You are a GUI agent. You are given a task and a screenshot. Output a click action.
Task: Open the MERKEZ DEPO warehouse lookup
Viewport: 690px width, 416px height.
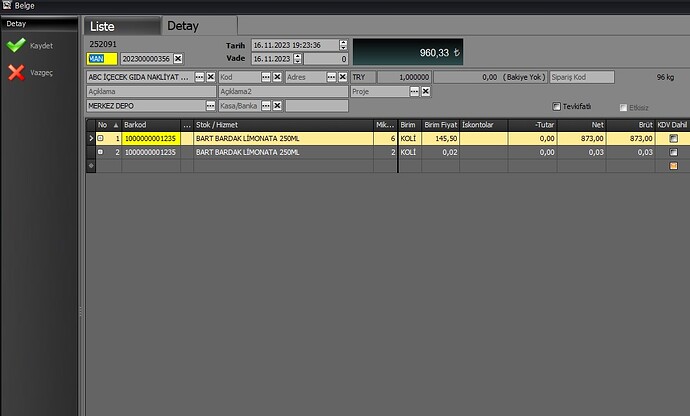[x=211, y=106]
